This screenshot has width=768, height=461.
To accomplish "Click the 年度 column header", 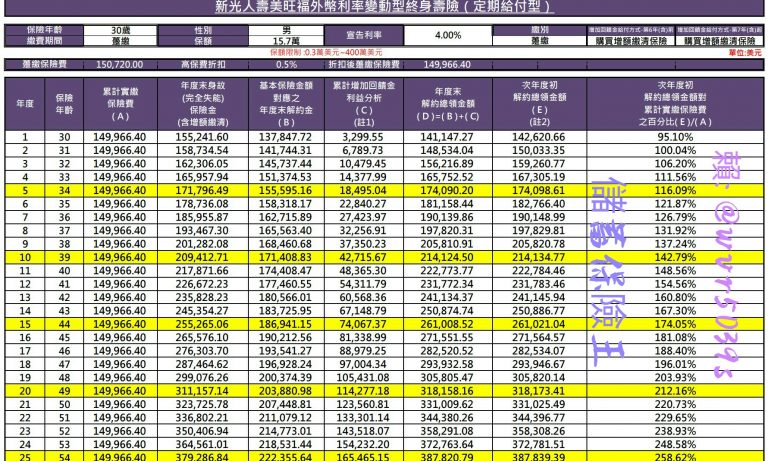I will (x=24, y=103).
